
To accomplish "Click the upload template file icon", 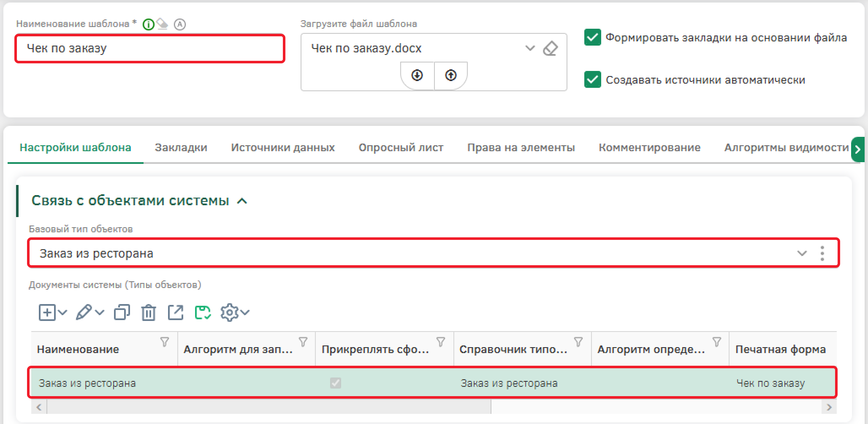I will (x=451, y=76).
